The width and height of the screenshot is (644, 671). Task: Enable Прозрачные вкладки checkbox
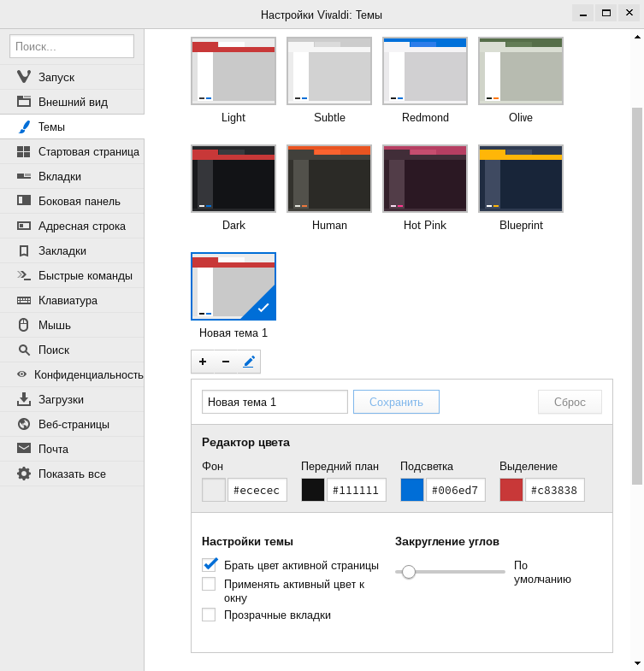click(209, 615)
